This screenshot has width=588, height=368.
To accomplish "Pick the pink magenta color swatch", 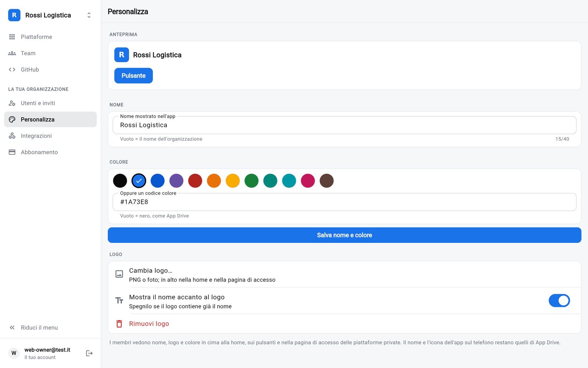I will pos(308,181).
